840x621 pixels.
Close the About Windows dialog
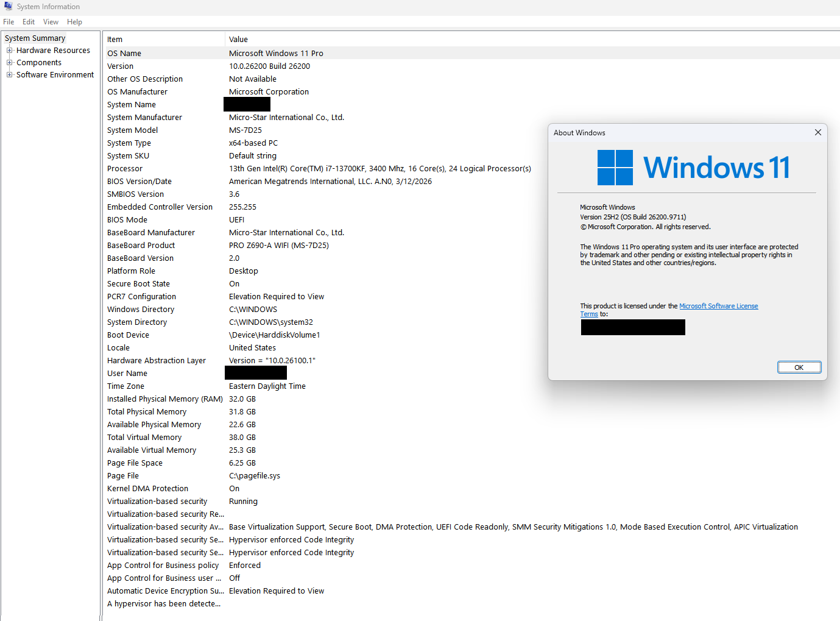[818, 132]
